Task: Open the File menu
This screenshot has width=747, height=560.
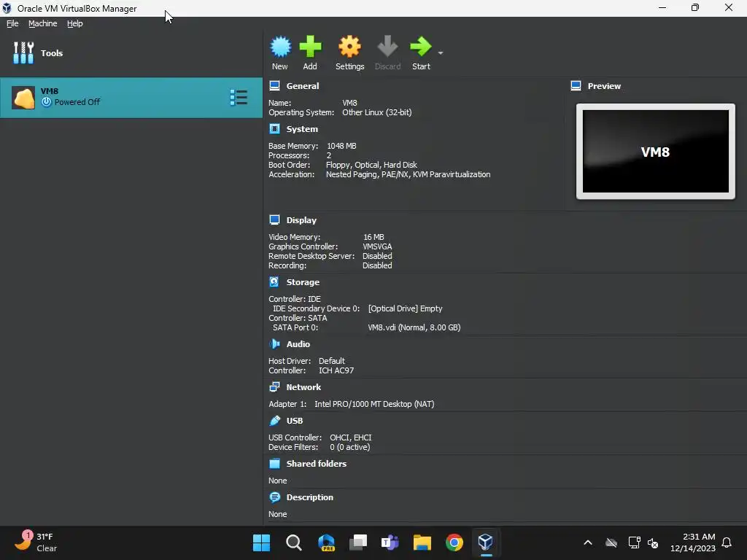Action: coord(12,23)
